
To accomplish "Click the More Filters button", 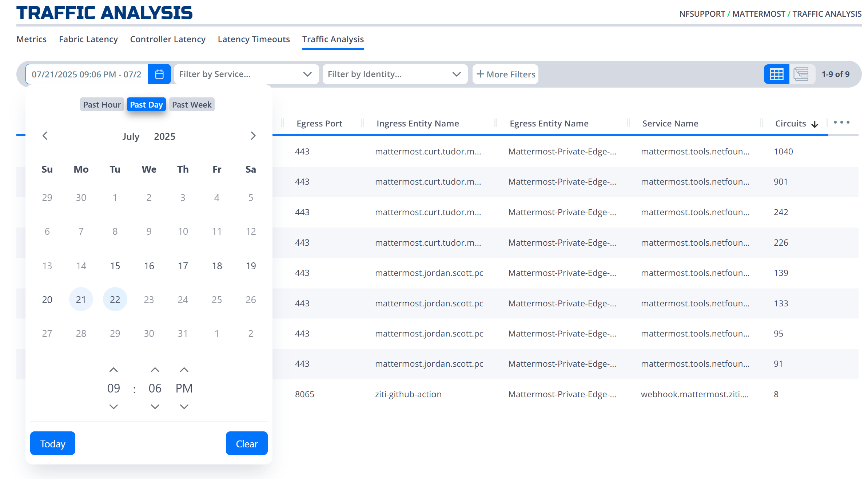I will pos(505,74).
